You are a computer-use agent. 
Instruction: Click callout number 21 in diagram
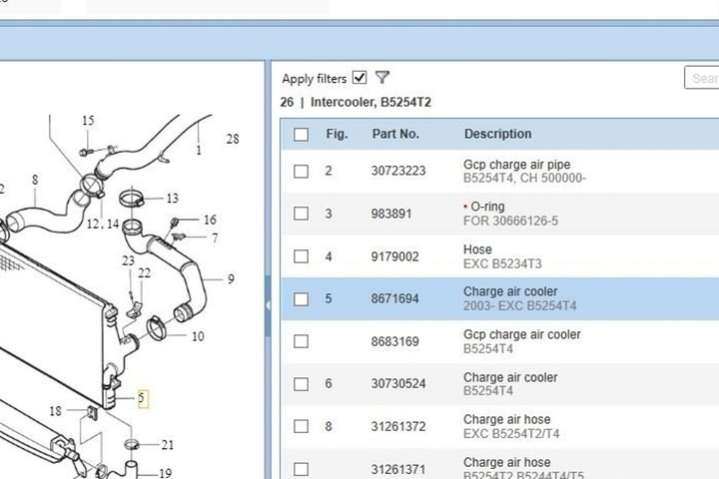[167, 445]
